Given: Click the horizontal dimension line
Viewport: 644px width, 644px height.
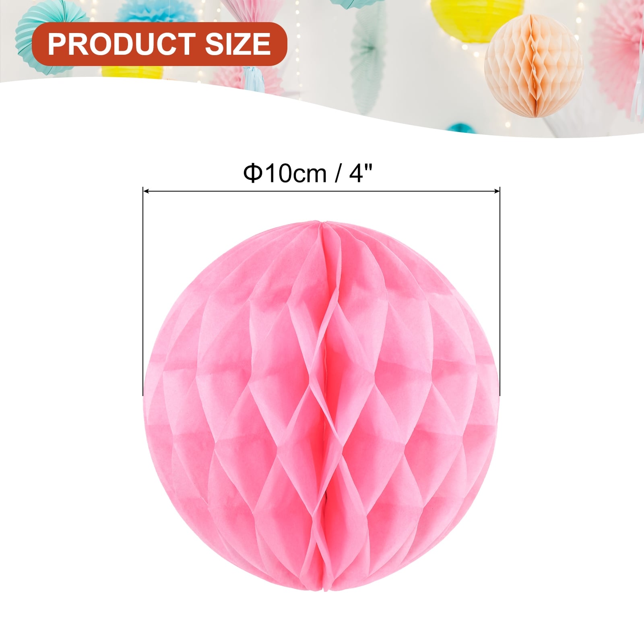Looking at the screenshot, I should pos(321,191).
